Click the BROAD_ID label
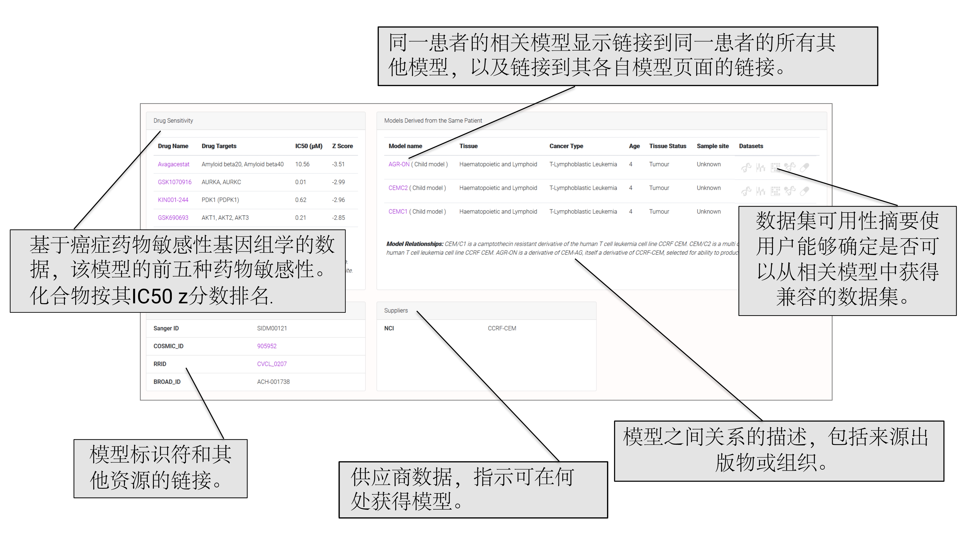The height and width of the screenshot is (551, 980). click(167, 382)
